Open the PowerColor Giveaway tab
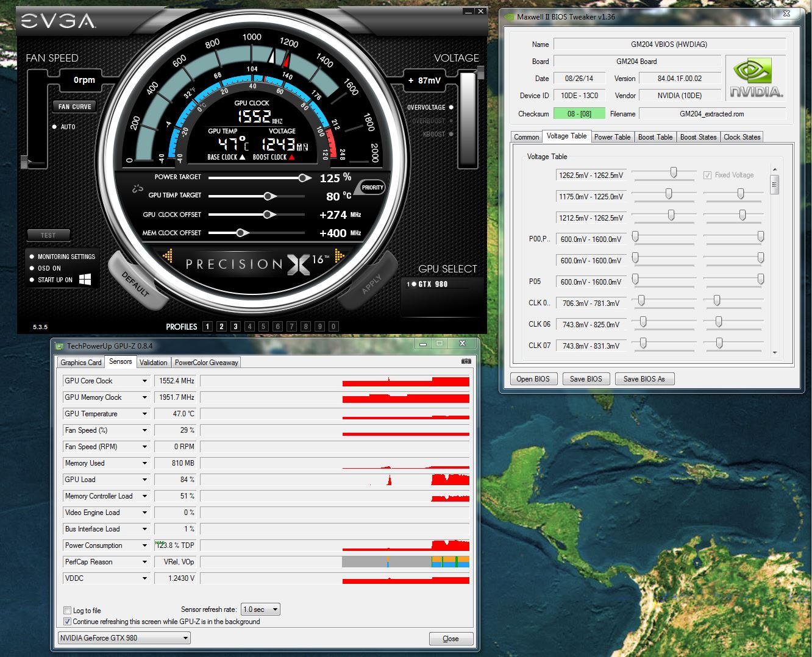Screen dimensions: 812x657 pos(206,363)
